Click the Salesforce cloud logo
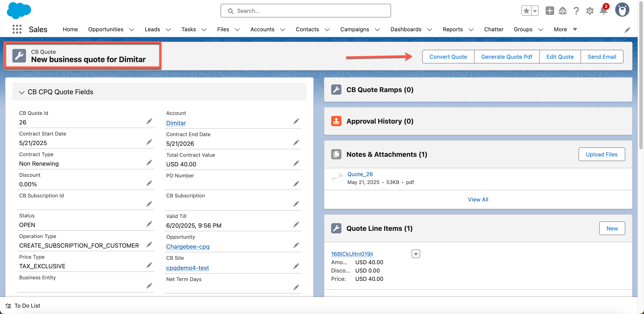 [19, 10]
